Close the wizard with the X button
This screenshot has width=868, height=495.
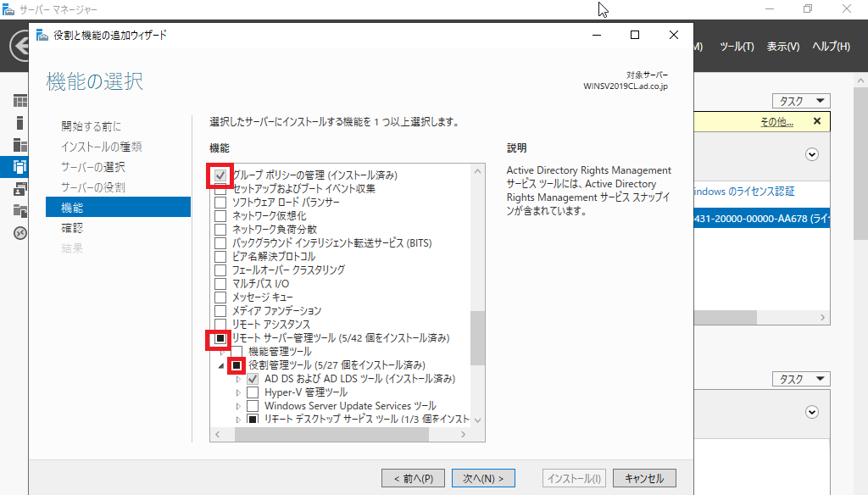(674, 35)
